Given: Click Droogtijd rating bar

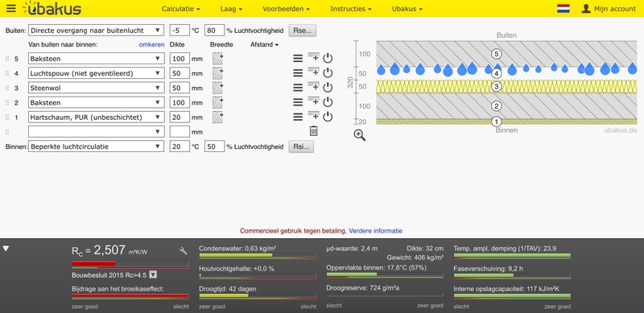Looking at the screenshot, I should click(x=258, y=296).
